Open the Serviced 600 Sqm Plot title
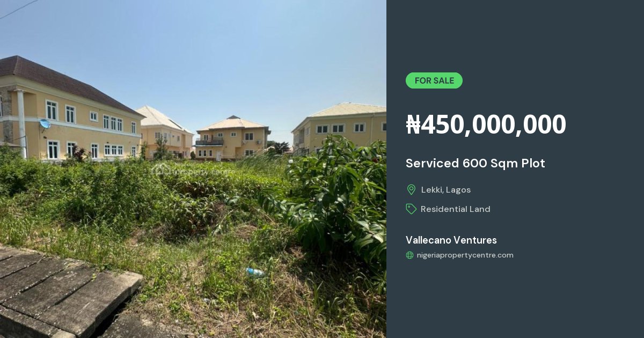 pos(475,164)
